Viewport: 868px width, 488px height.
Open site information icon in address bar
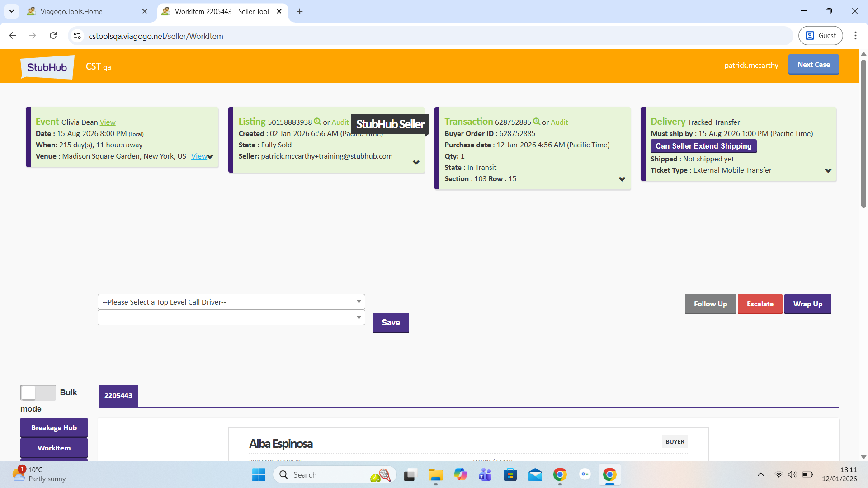tap(77, 36)
